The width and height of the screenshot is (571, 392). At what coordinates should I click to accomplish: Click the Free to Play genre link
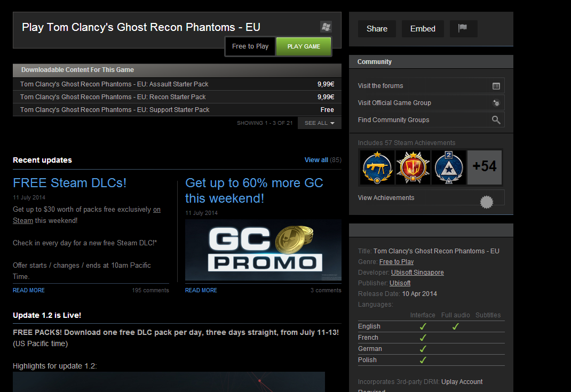pos(396,262)
